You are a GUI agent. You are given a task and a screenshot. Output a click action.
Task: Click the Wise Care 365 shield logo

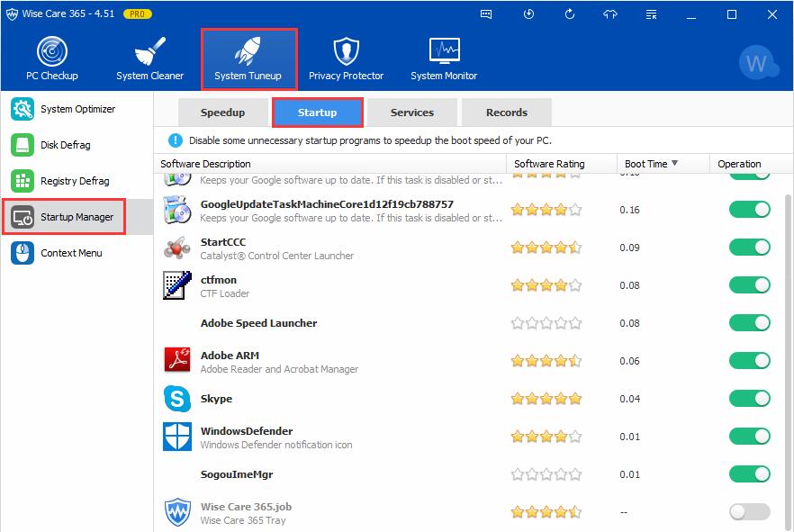[x=12, y=14]
